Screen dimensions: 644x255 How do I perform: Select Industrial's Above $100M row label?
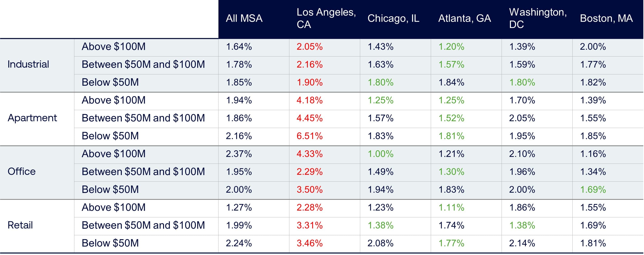pos(113,47)
